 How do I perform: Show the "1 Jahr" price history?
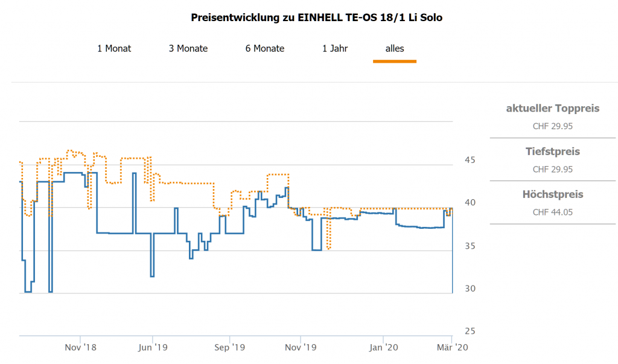coord(335,48)
